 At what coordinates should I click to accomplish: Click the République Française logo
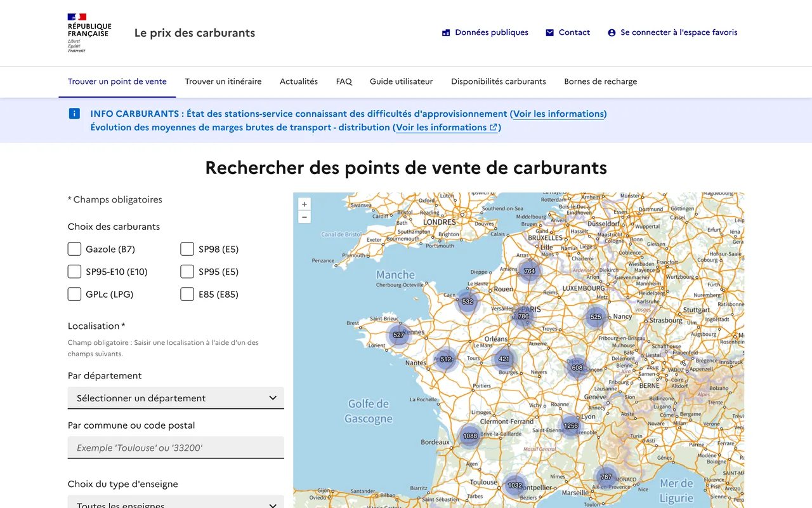point(89,33)
